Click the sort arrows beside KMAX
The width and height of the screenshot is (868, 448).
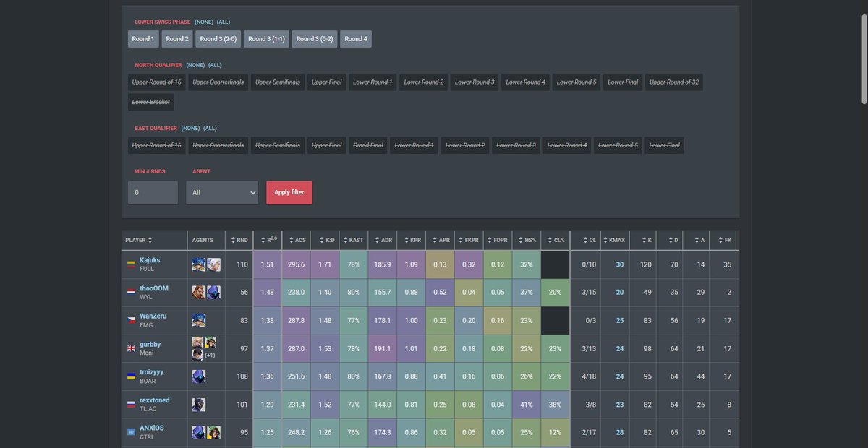click(x=605, y=240)
